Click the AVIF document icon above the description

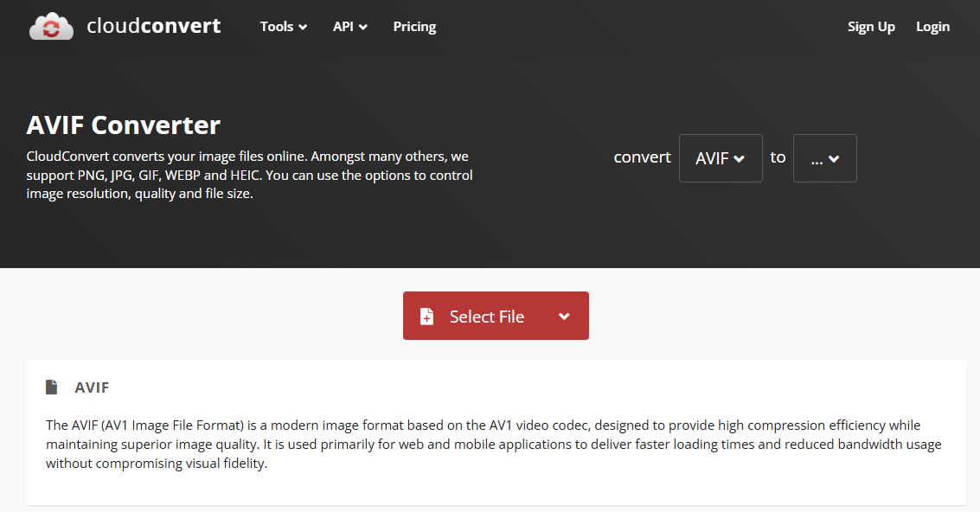(x=52, y=387)
